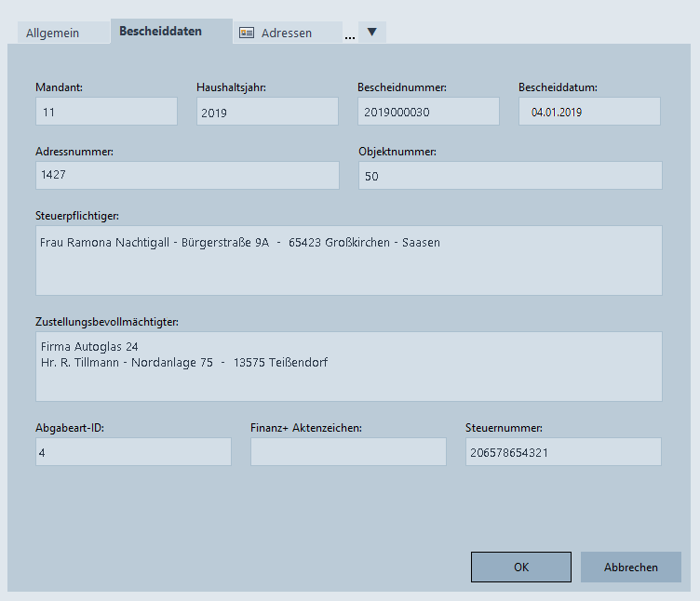The image size is (700, 601).
Task: Confirm the dialog with OK
Action: (x=520, y=567)
